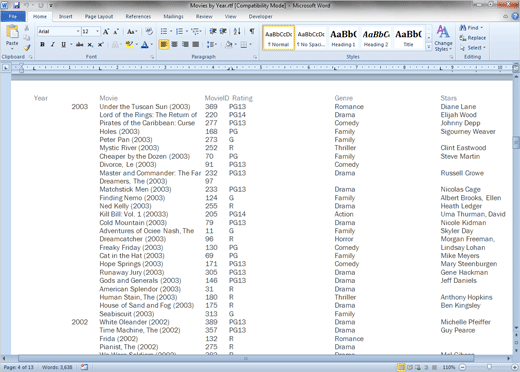
Task: Click the Save icon in Quick Access Toolbar
Action: (x=16, y=5)
